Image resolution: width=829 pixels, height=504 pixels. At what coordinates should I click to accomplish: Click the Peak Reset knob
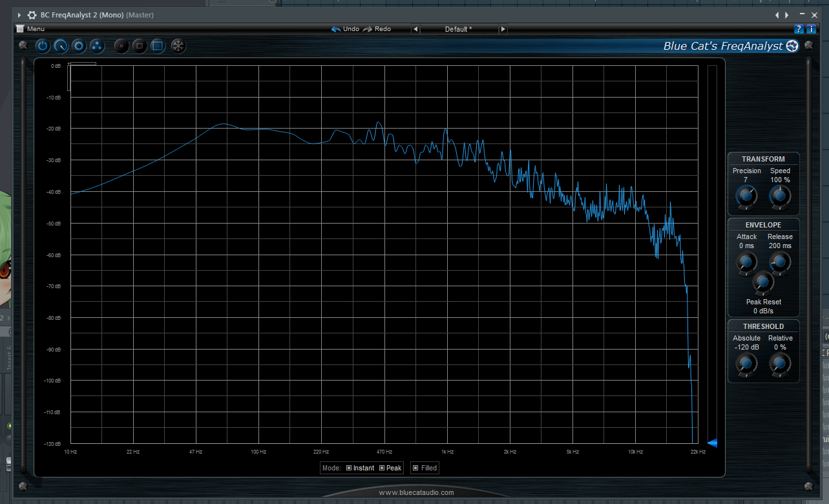[x=763, y=282]
